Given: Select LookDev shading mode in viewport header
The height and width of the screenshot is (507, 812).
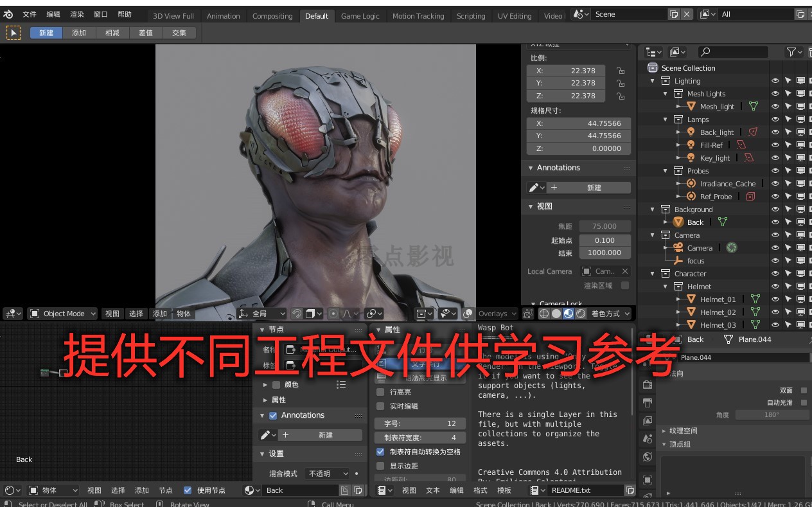Looking at the screenshot, I should 569,314.
